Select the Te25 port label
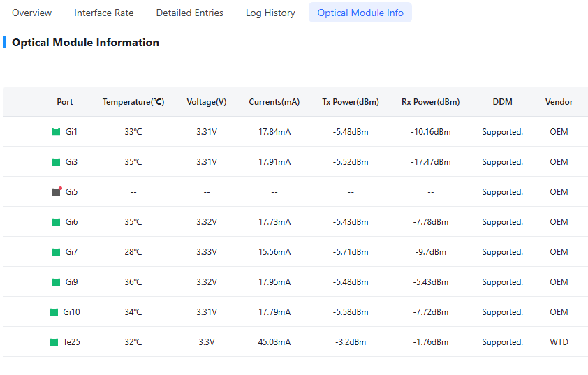The height and width of the screenshot is (375, 588). [x=72, y=342]
